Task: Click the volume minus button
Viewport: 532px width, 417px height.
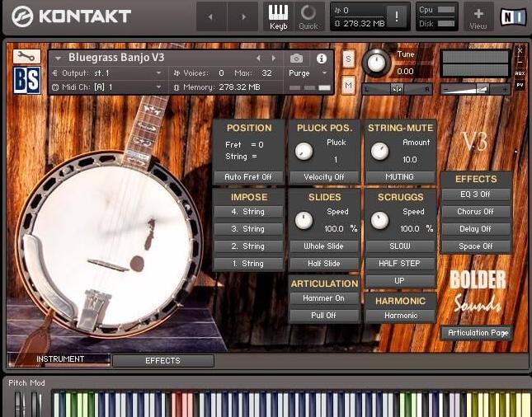Action: [x=445, y=90]
